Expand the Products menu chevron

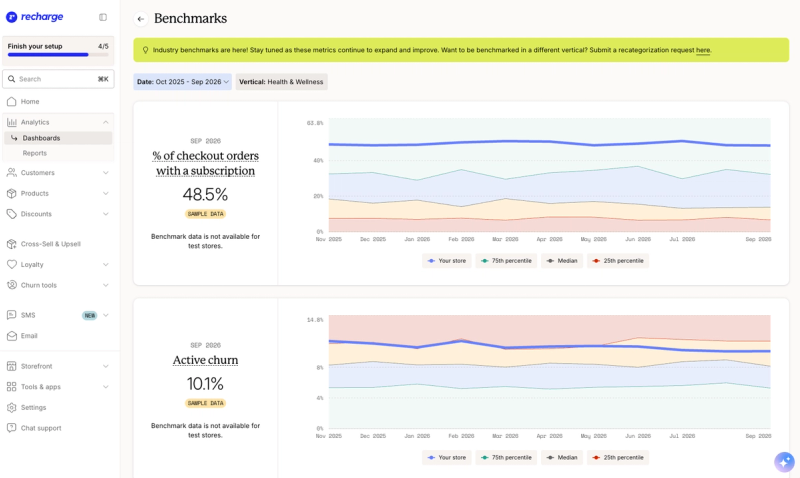tap(106, 193)
